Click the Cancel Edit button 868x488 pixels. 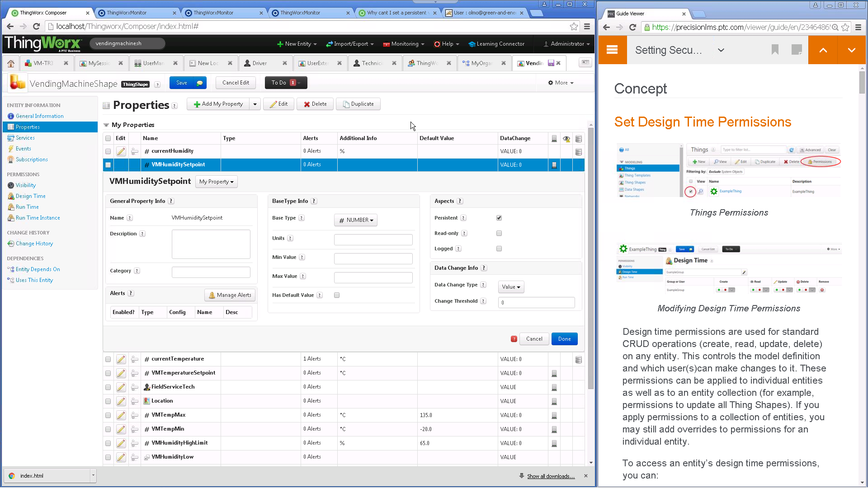pyautogui.click(x=236, y=83)
